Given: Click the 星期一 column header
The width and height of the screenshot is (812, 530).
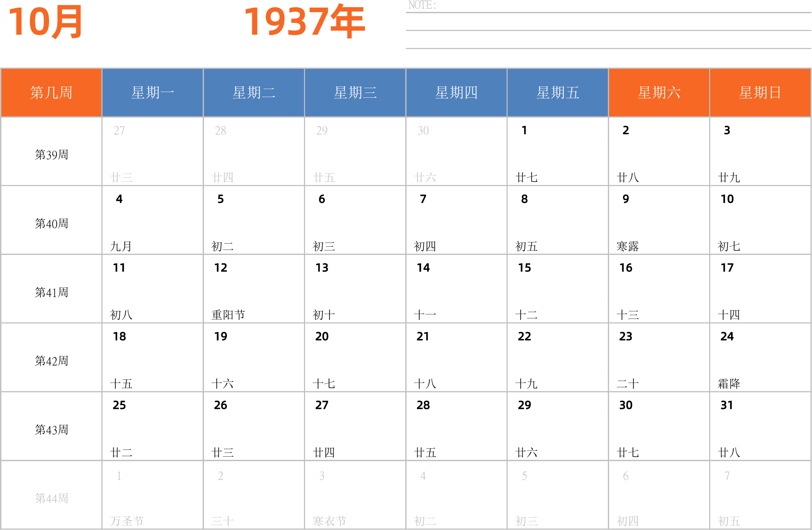Looking at the screenshot, I should [153, 93].
